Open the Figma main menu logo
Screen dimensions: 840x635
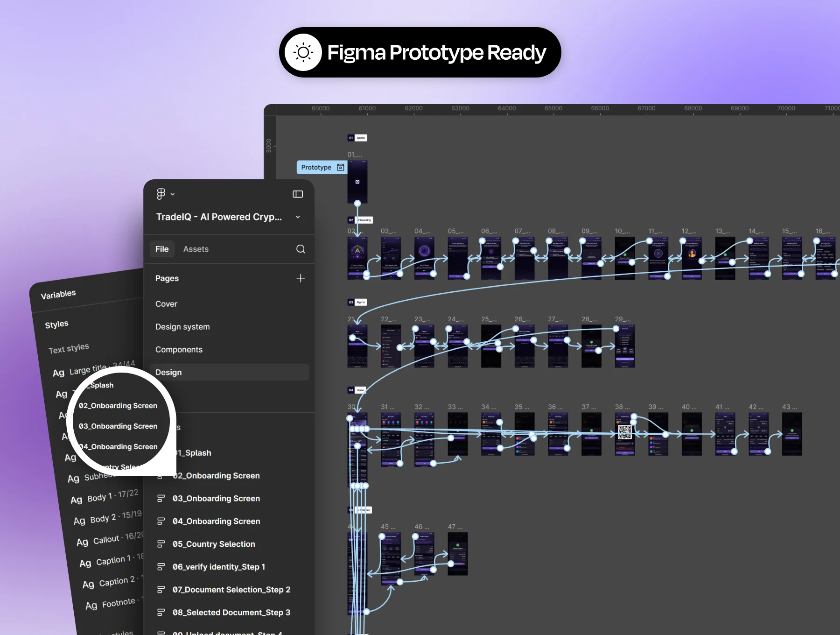point(161,194)
